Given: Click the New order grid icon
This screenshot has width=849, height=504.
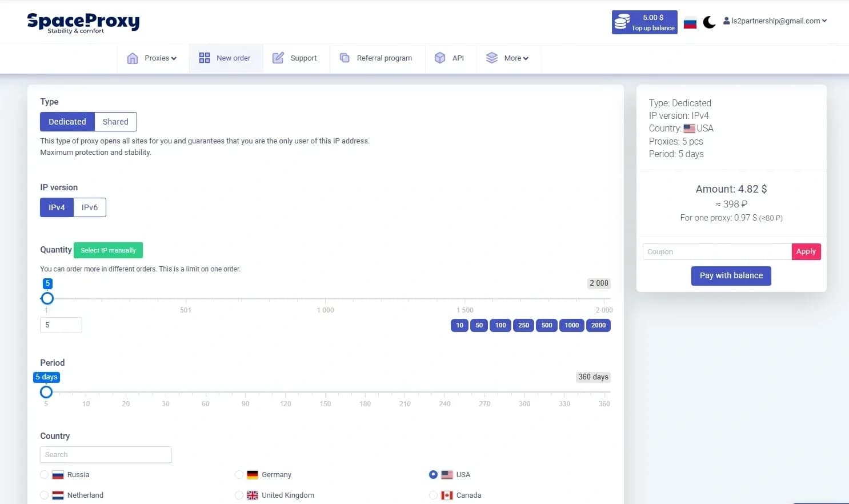Looking at the screenshot, I should [x=204, y=58].
